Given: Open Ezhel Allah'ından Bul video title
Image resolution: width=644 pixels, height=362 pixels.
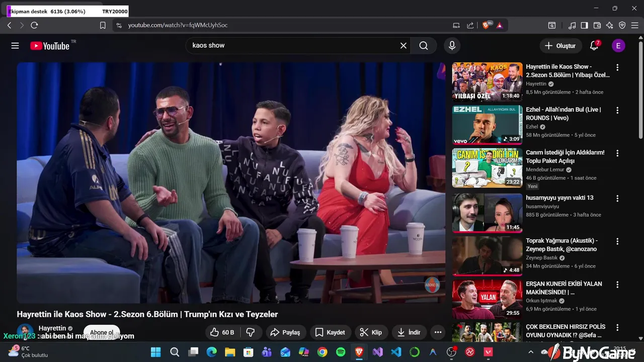Looking at the screenshot, I should pos(563,114).
